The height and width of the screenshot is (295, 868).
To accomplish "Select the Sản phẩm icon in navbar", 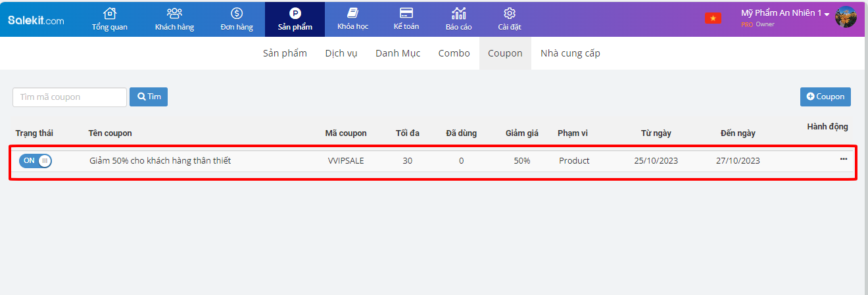I will point(295,14).
